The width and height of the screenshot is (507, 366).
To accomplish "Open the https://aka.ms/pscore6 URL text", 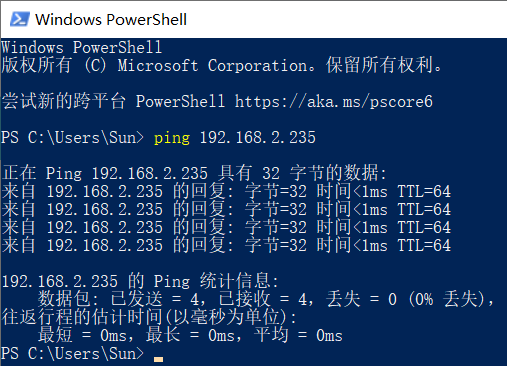I will click(334, 101).
